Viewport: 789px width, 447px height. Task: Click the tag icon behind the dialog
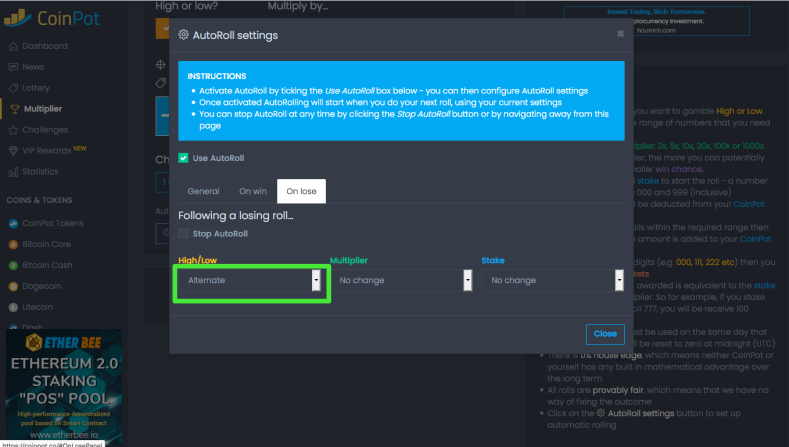click(161, 83)
